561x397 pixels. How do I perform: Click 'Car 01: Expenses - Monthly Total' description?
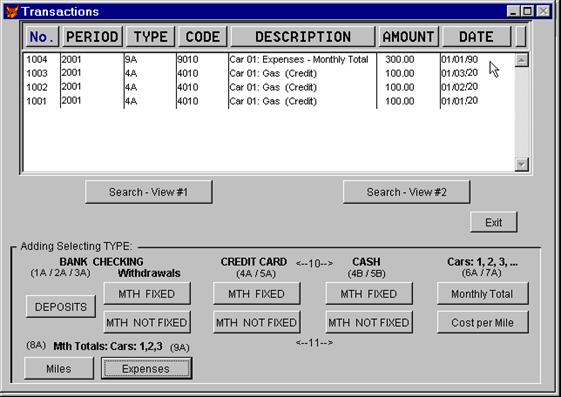point(299,59)
